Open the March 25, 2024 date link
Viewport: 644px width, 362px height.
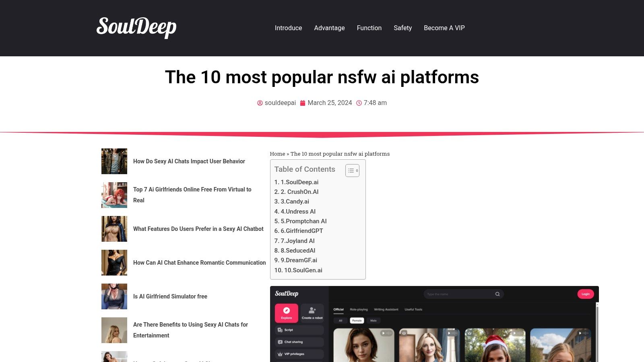coord(330,103)
